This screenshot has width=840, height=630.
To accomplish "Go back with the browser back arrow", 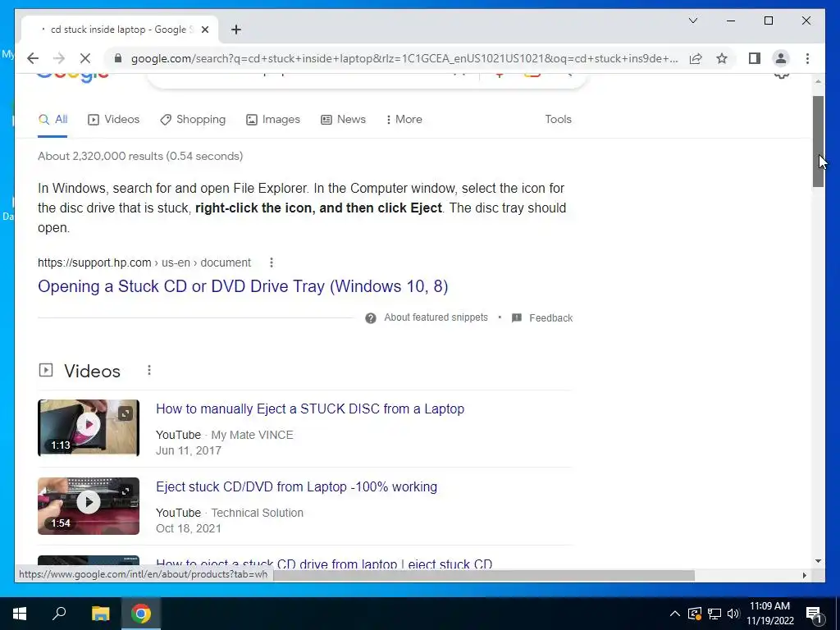I will 33,58.
